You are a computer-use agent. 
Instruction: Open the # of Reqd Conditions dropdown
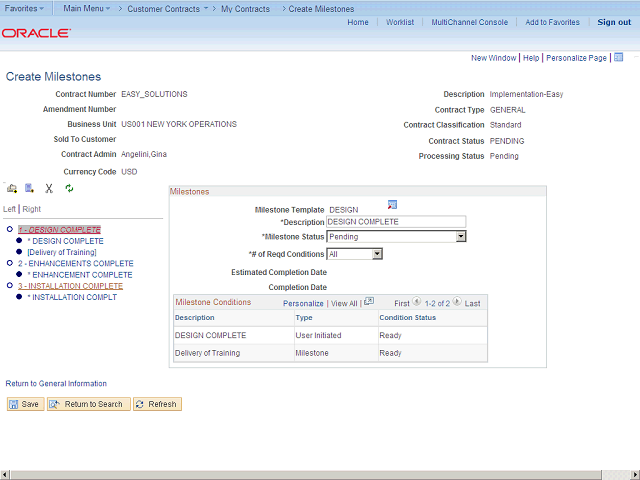(x=377, y=254)
